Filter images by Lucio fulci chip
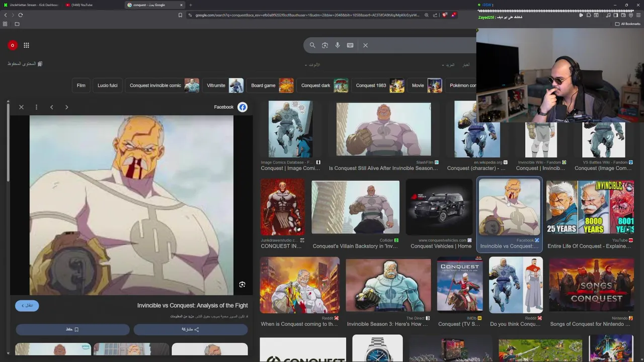The height and width of the screenshot is (362, 644). pyautogui.click(x=108, y=85)
